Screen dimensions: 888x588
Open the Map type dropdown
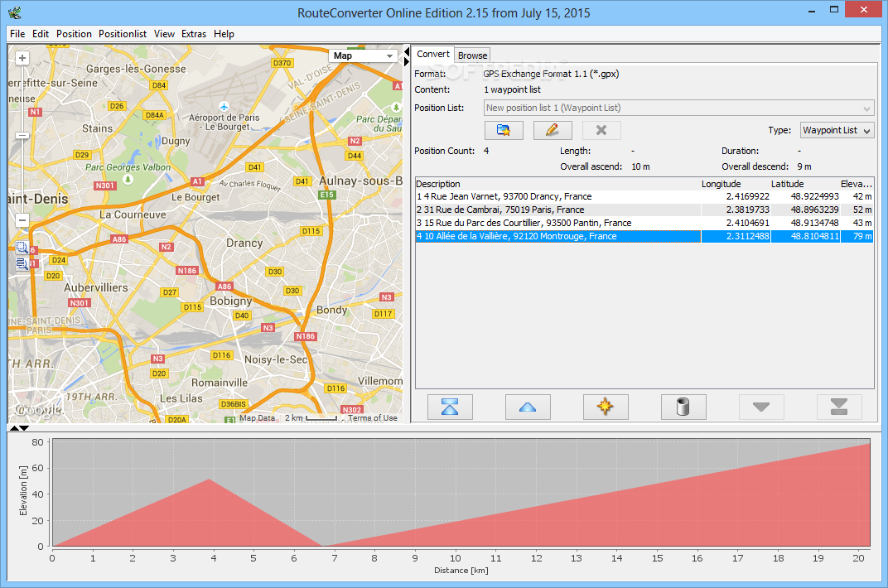tap(363, 55)
